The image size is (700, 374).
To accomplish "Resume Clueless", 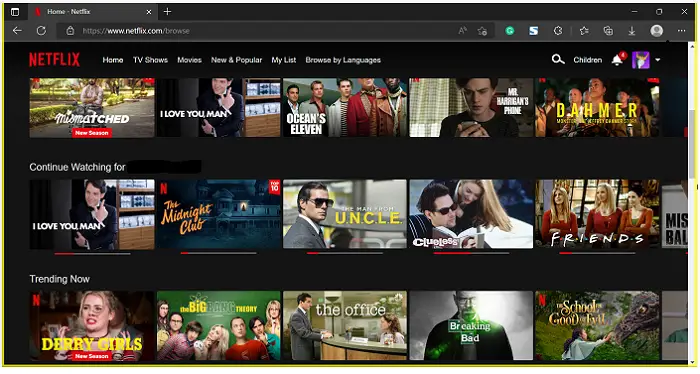I will pyautogui.click(x=471, y=214).
